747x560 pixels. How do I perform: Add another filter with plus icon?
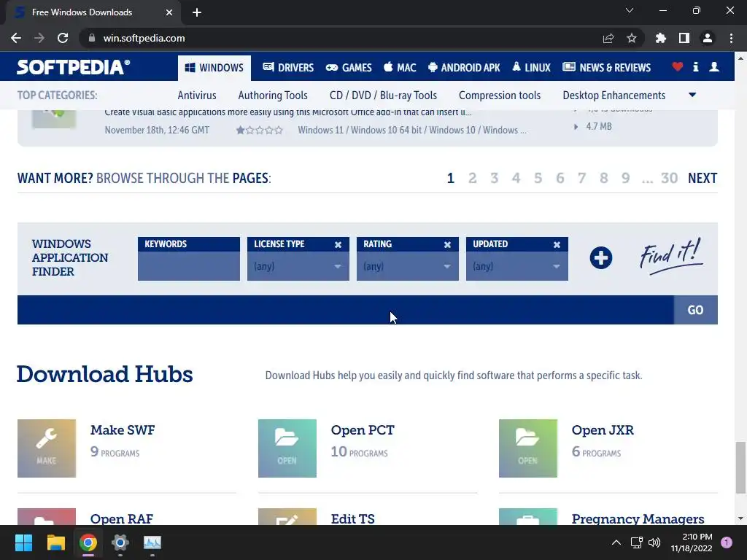coord(601,257)
